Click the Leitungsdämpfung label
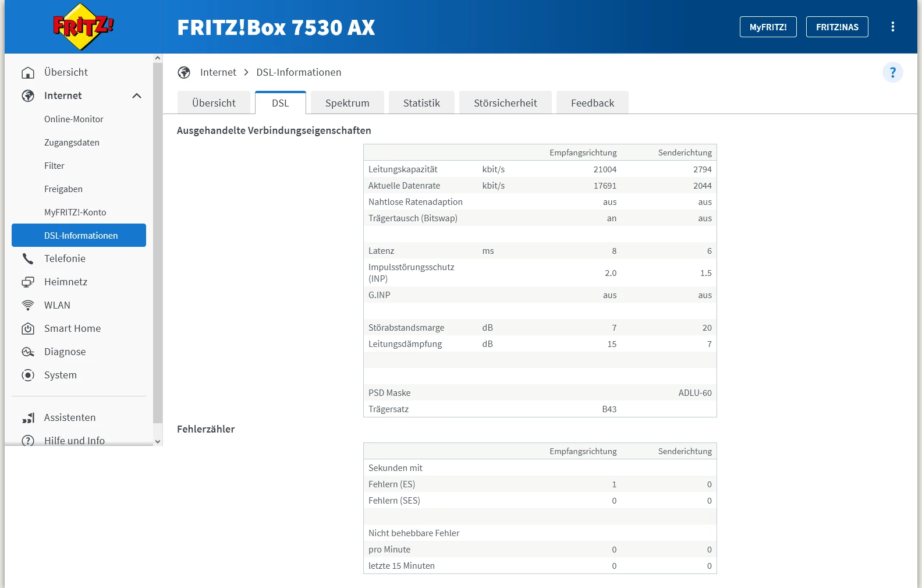922x588 pixels. 405,343
